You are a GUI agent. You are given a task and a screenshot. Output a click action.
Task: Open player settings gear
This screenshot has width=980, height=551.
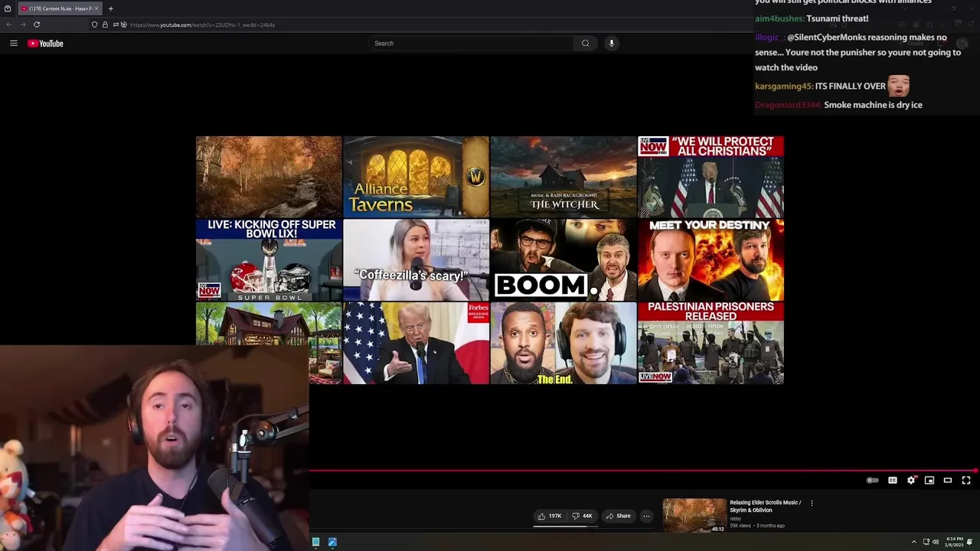(x=911, y=481)
